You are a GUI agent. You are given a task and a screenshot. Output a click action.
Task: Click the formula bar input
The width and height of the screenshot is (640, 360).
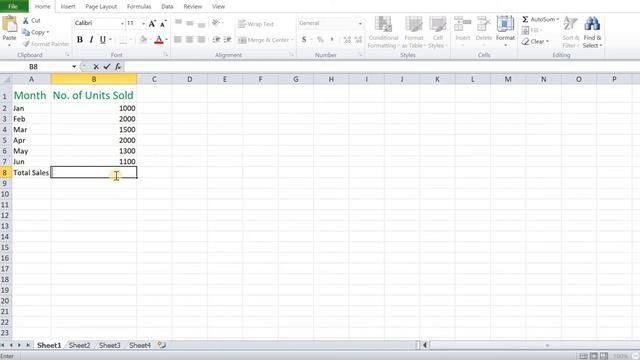tap(382, 67)
